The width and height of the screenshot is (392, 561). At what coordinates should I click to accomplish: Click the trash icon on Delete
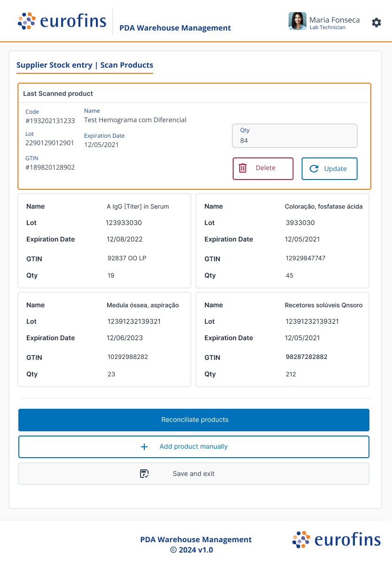click(243, 168)
